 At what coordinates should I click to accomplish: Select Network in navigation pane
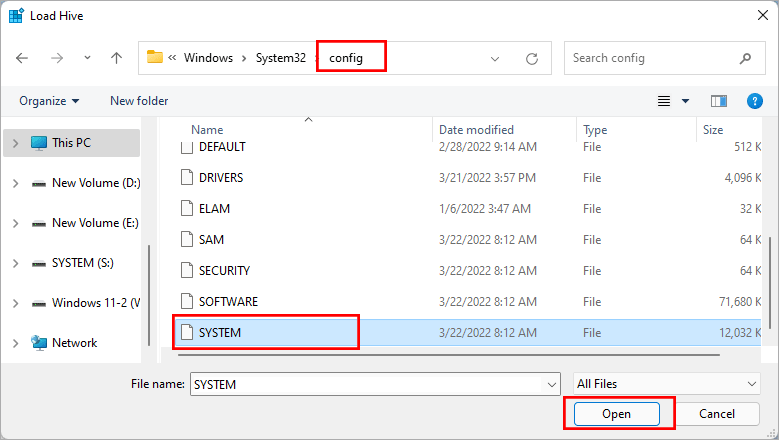[64, 343]
